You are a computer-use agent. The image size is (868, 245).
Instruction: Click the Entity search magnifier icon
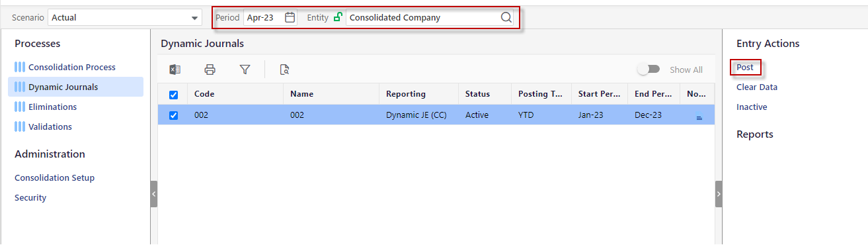506,18
